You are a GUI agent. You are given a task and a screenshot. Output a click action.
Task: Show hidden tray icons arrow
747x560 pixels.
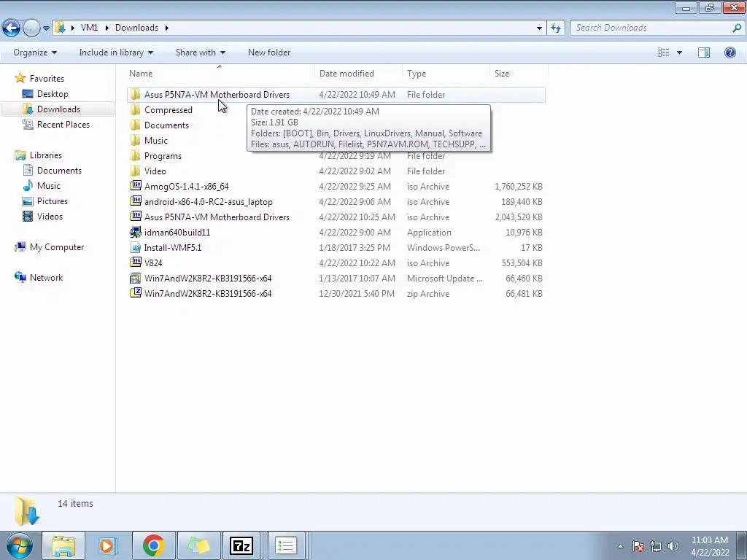(620, 546)
